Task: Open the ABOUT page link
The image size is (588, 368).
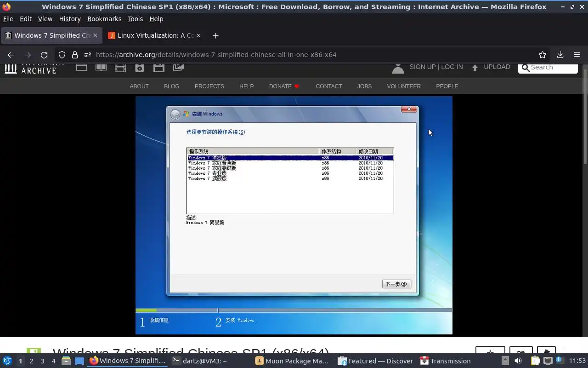Action: [x=139, y=86]
